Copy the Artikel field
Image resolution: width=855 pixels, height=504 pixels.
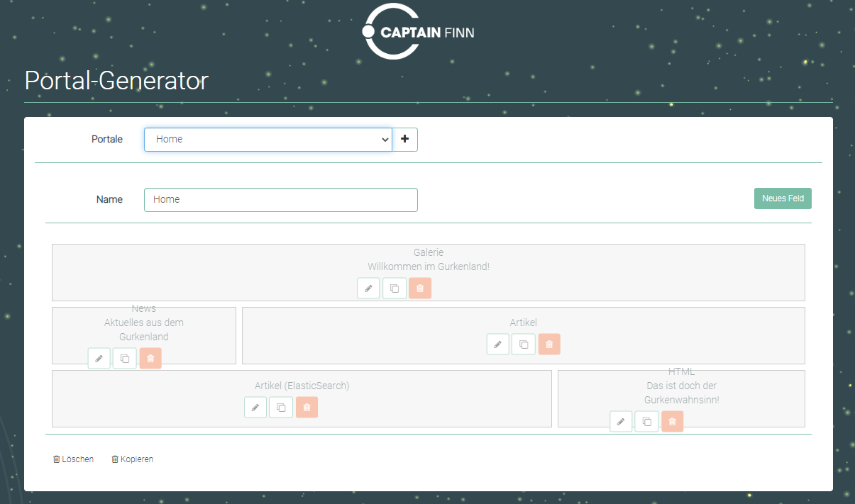524,345
